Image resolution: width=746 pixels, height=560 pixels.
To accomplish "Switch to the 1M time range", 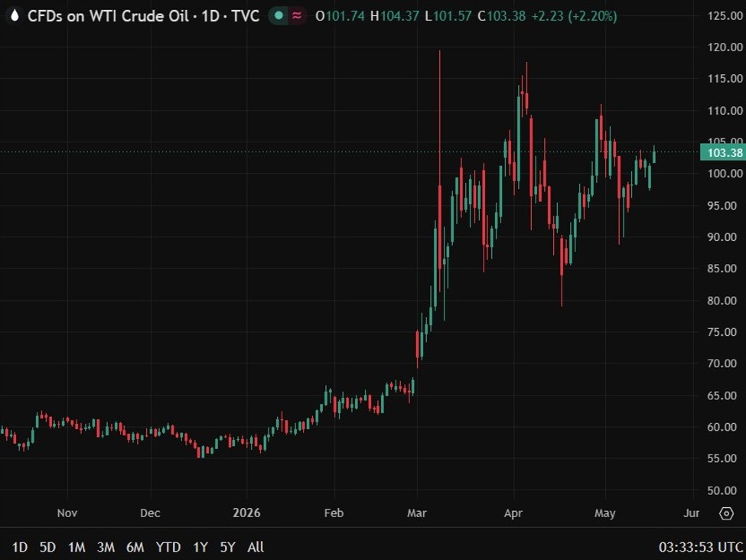I will pos(77,547).
